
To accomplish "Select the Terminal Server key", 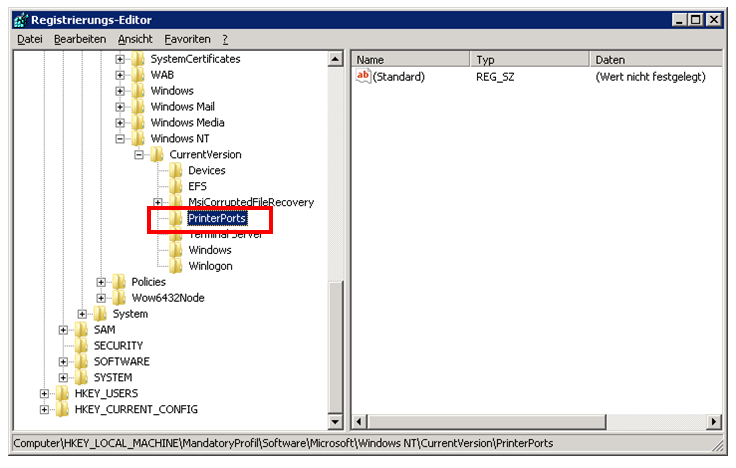I will click(x=225, y=235).
